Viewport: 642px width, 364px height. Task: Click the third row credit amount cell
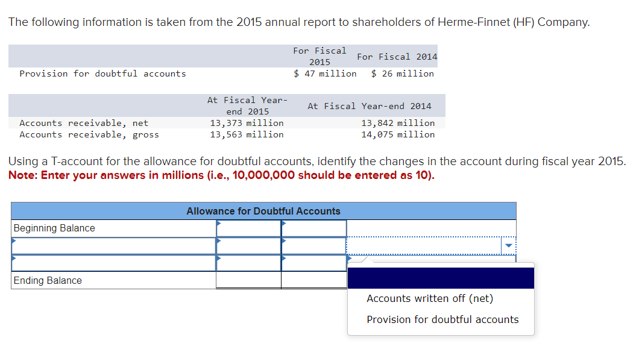313,263
